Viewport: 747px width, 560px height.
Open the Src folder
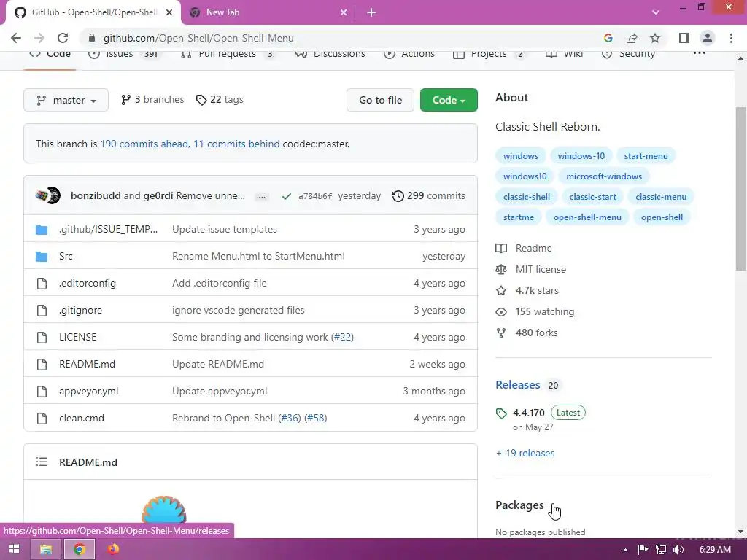tap(66, 256)
